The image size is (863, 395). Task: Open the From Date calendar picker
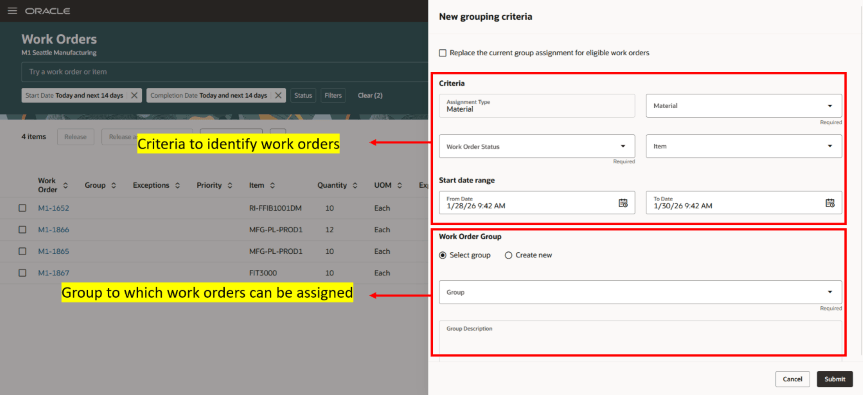(623, 202)
